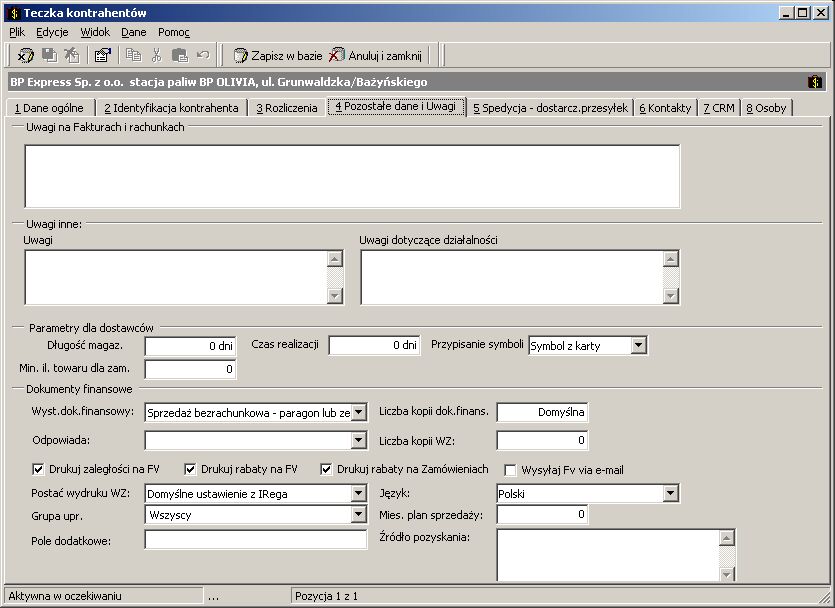Switch to the 2 Identyfikacja kontrahenta tab
Viewport: 835px width, 608px height.
click(171, 108)
